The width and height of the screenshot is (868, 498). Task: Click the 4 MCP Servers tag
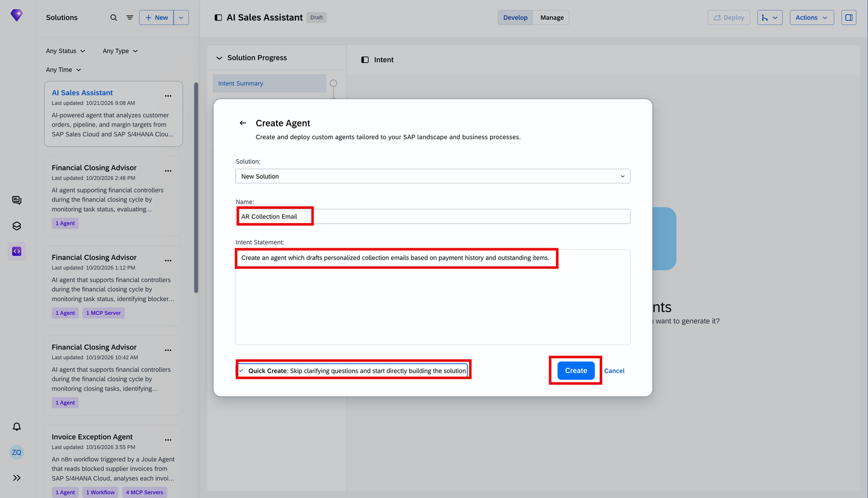[x=145, y=493]
